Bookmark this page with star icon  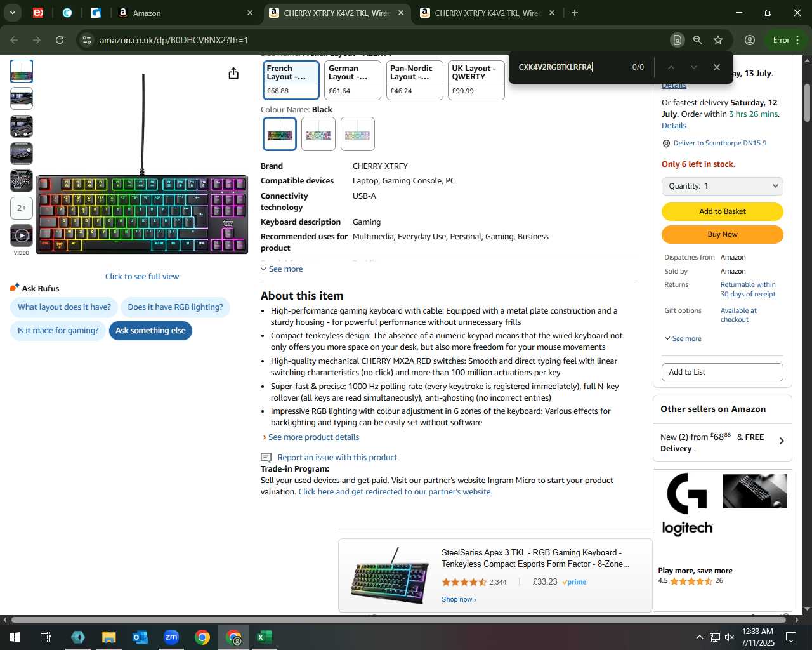pyautogui.click(x=718, y=40)
